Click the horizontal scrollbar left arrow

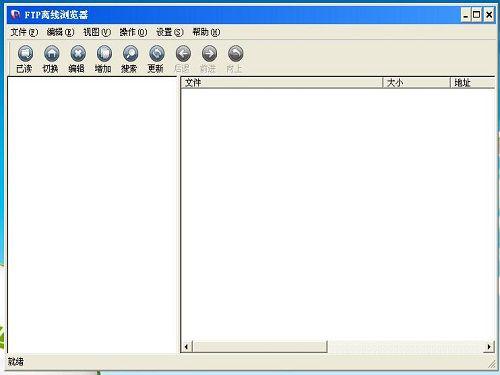coord(187,347)
